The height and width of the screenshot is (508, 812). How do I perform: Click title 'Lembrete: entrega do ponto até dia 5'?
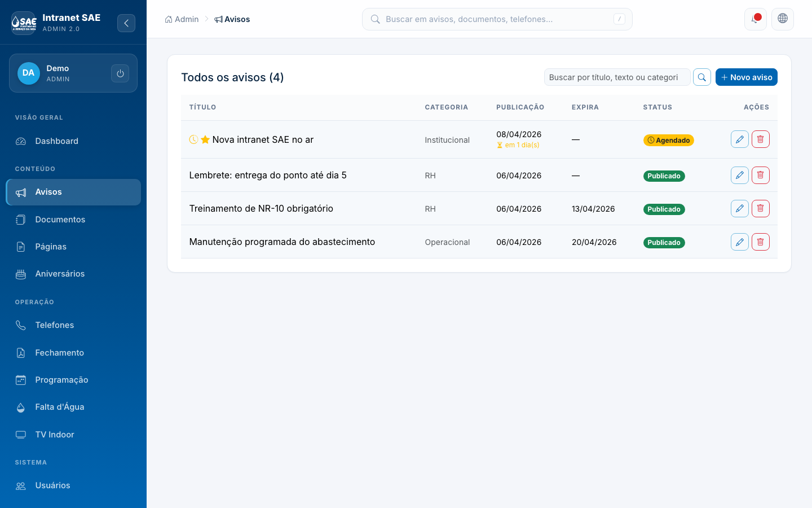268,175
